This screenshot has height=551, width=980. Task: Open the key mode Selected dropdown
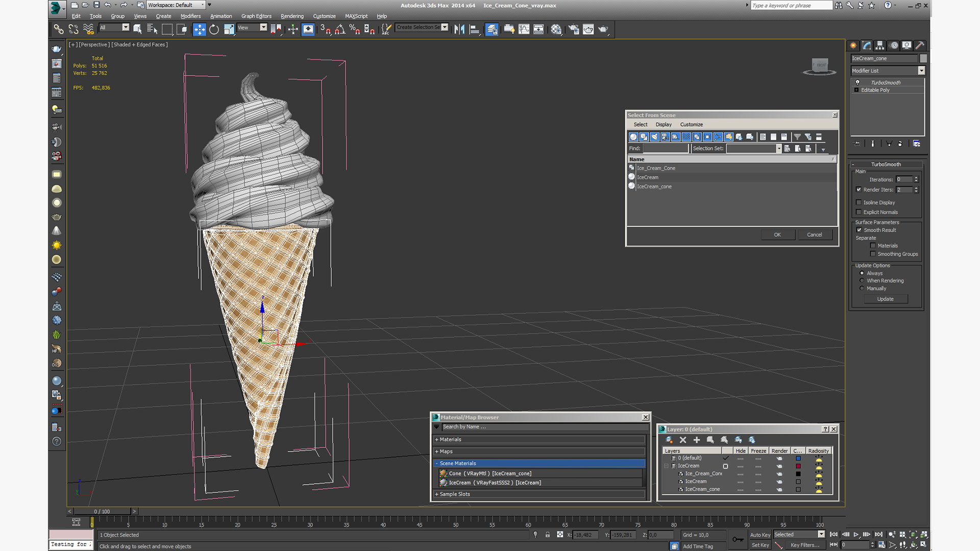coord(821,535)
